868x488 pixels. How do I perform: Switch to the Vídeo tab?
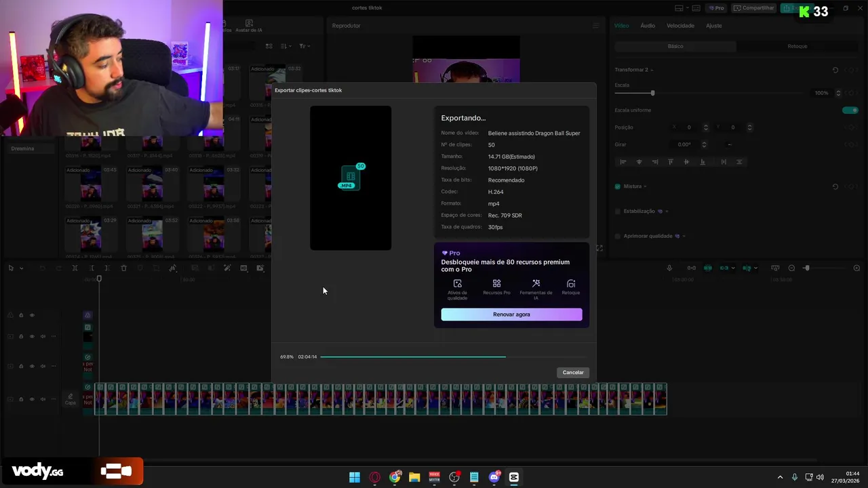point(621,26)
